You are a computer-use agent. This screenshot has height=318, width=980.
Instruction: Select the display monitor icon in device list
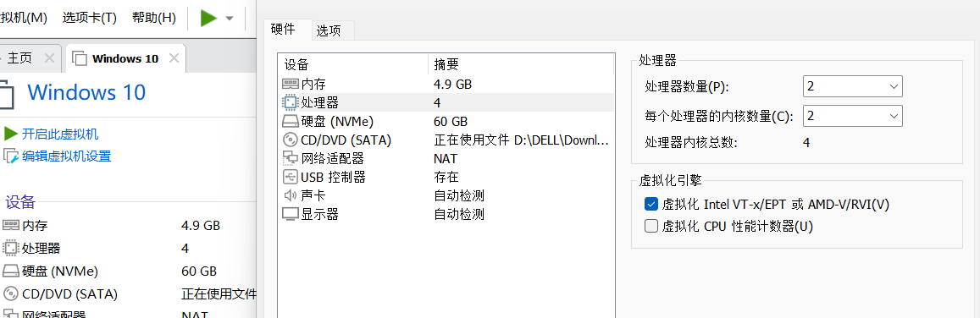click(291, 215)
